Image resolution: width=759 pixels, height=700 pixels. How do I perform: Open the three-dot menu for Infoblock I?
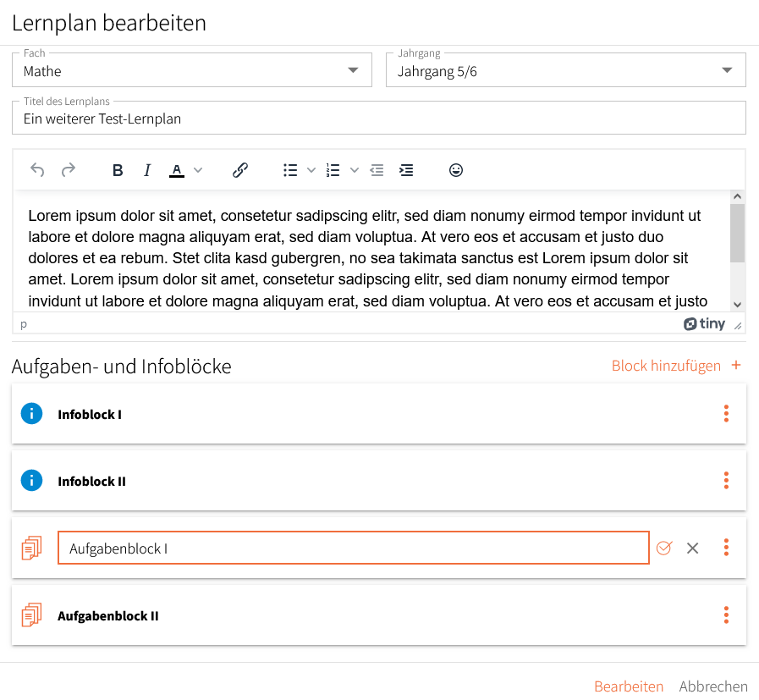click(x=726, y=413)
